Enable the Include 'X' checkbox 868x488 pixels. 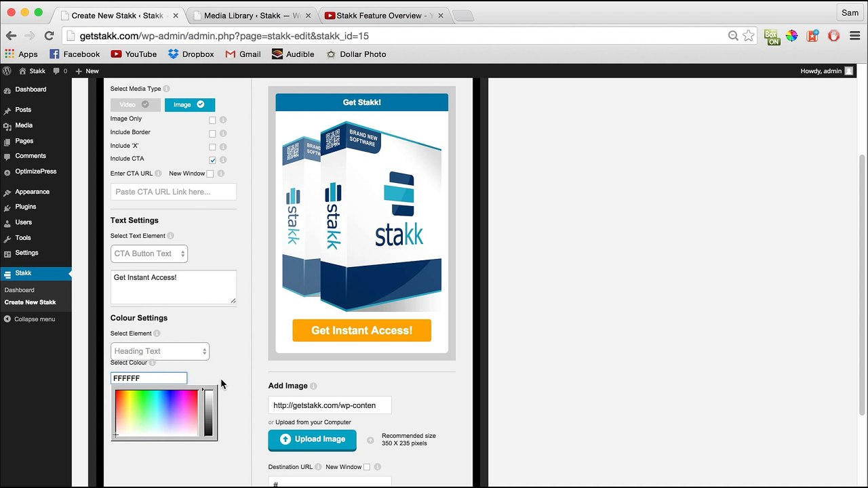(x=212, y=147)
